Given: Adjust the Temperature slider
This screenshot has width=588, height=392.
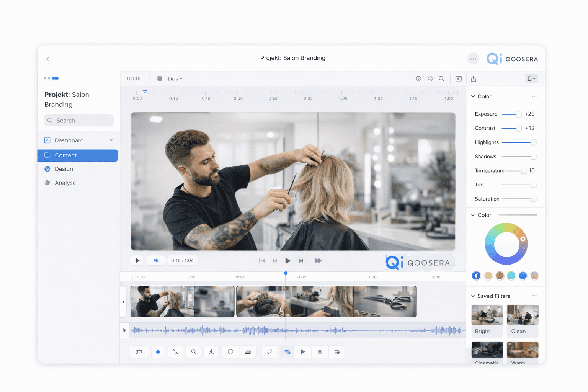Looking at the screenshot, I should click(517, 171).
